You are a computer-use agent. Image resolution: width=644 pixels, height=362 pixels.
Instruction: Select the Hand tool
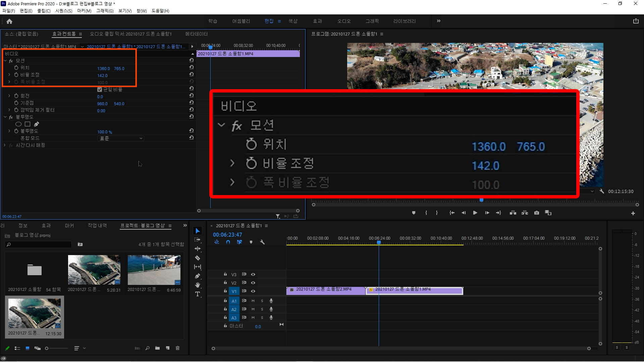pyautogui.click(x=198, y=285)
